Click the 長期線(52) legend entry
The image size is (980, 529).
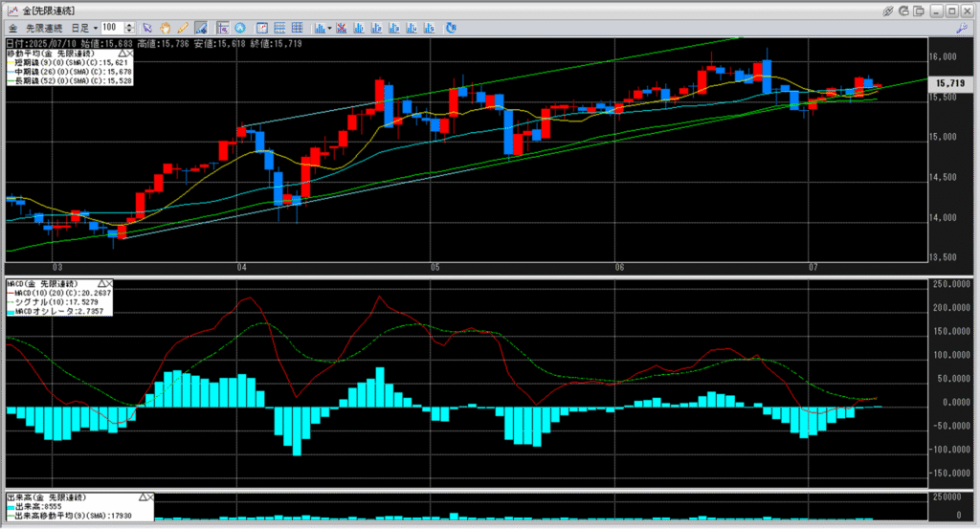coord(69,81)
